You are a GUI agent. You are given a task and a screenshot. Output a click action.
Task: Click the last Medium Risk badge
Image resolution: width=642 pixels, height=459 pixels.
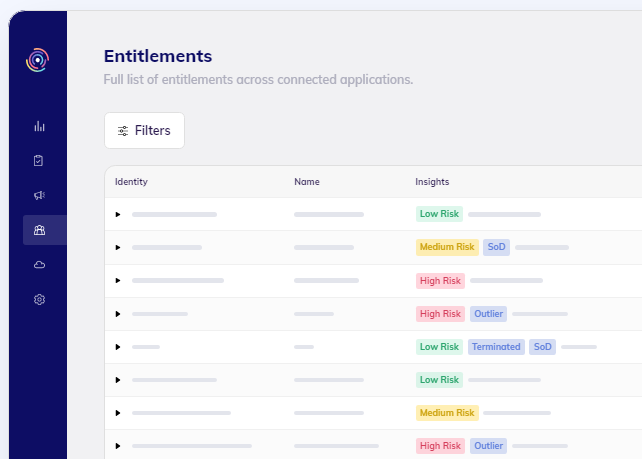point(447,413)
